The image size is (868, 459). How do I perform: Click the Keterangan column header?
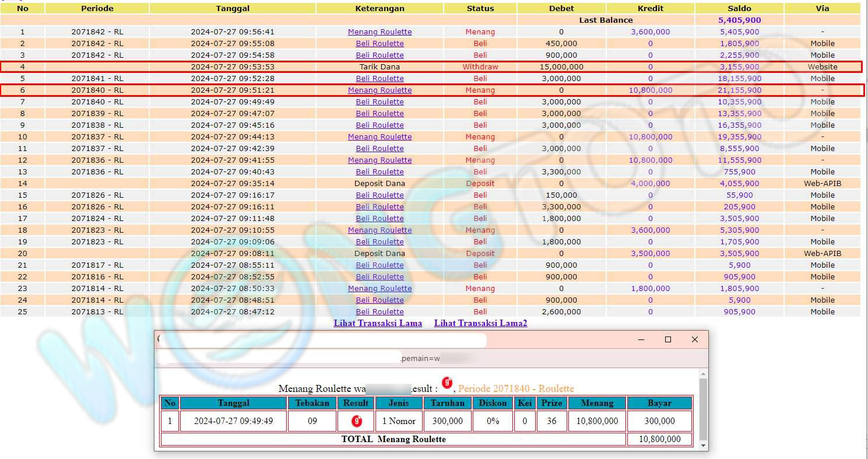click(379, 9)
